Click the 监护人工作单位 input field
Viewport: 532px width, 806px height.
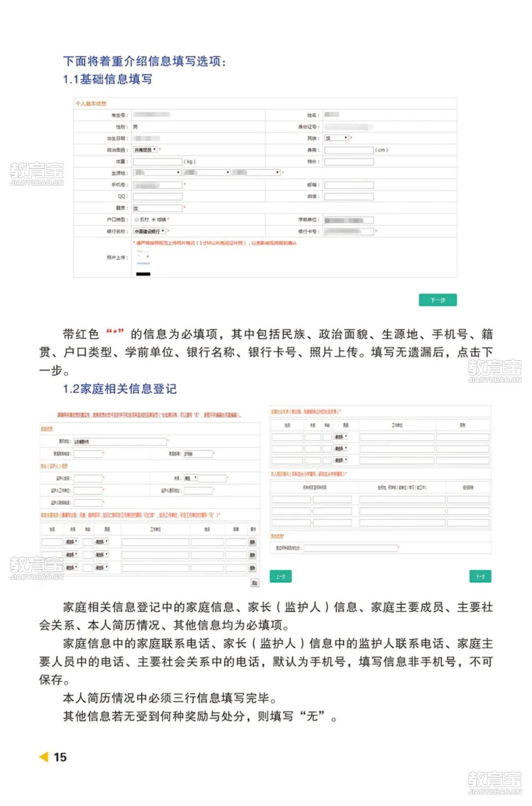(88, 491)
